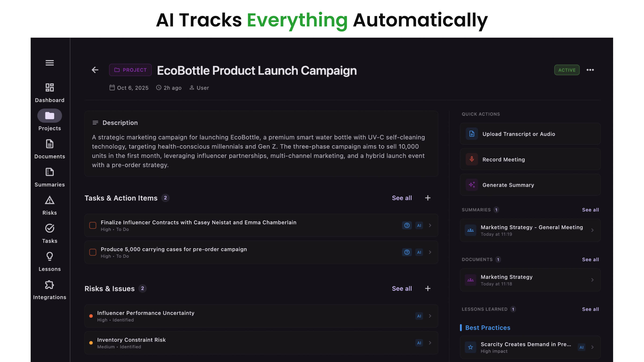Open Integrations via the puzzle icon
644x362 pixels.
click(x=50, y=285)
